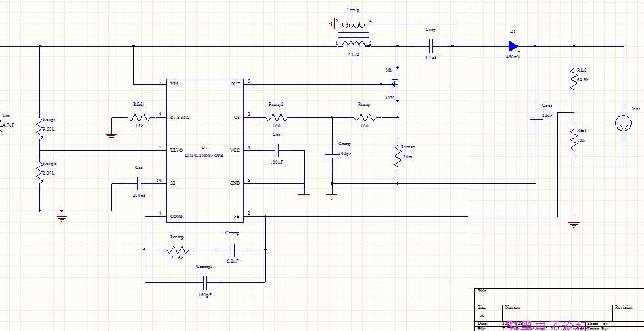
Task: Click the 160pF Ccomp2 value
Action: (x=205, y=294)
